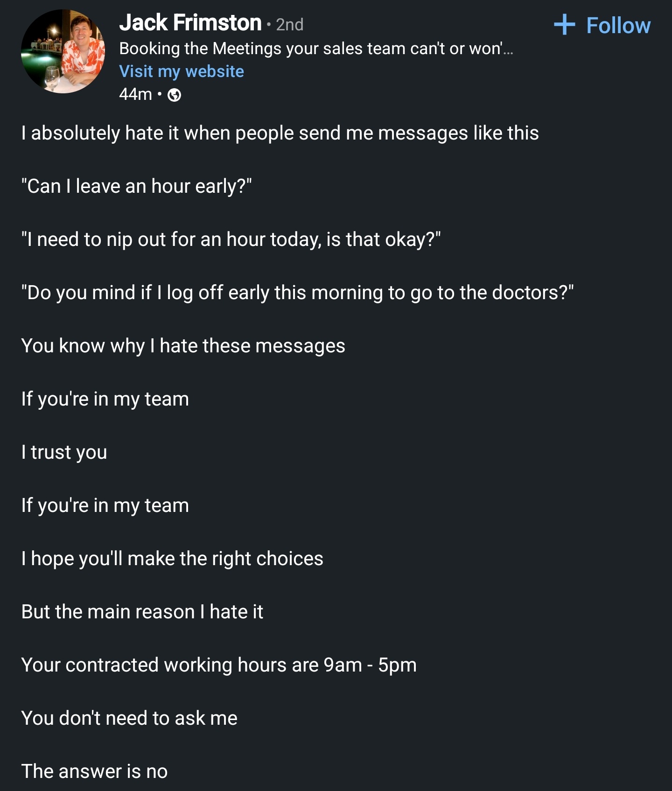Screen dimensions: 672x791
Task: Click "I hope you'll make the right choices"
Action: click(172, 559)
